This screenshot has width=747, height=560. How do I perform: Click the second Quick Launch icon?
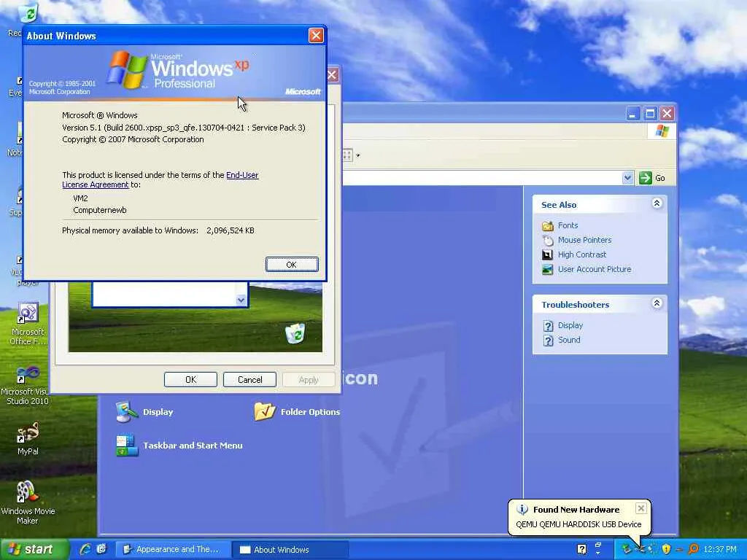101,549
